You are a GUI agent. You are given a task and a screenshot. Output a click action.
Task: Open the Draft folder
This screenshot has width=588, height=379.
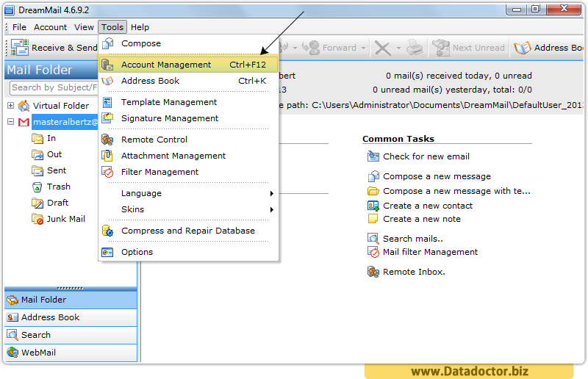58,203
